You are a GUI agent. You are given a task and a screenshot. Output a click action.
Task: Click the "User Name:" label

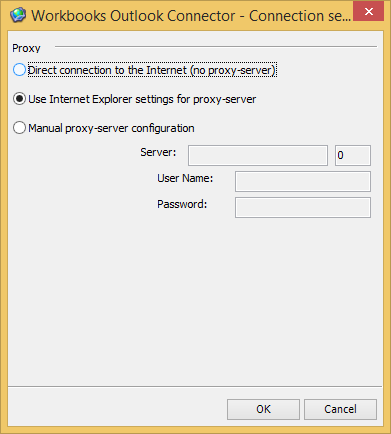[x=185, y=178]
